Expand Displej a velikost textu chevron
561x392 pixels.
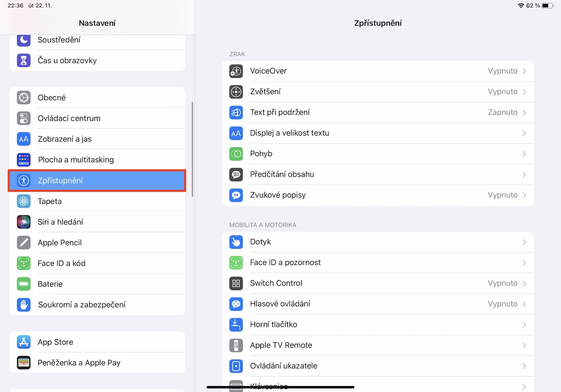(x=524, y=133)
